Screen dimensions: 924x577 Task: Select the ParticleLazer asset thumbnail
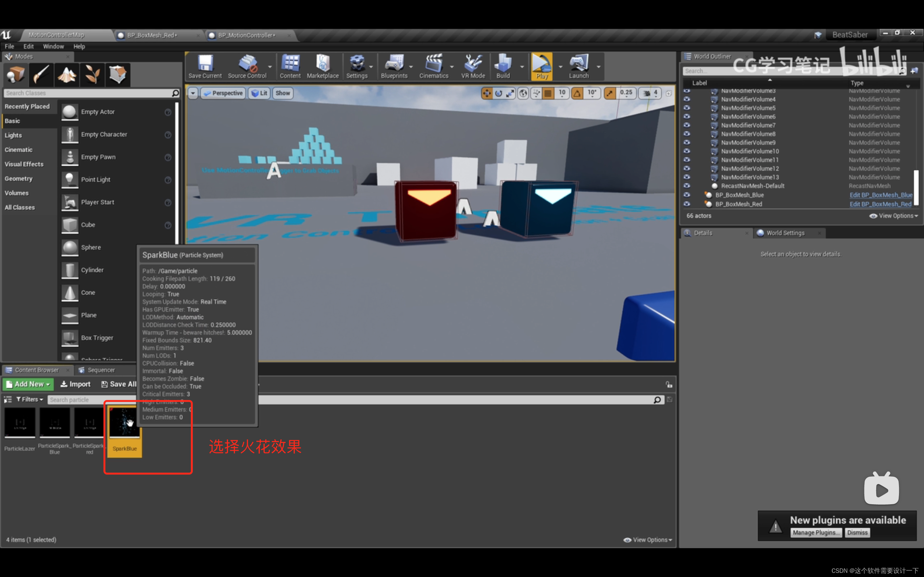pyautogui.click(x=20, y=423)
